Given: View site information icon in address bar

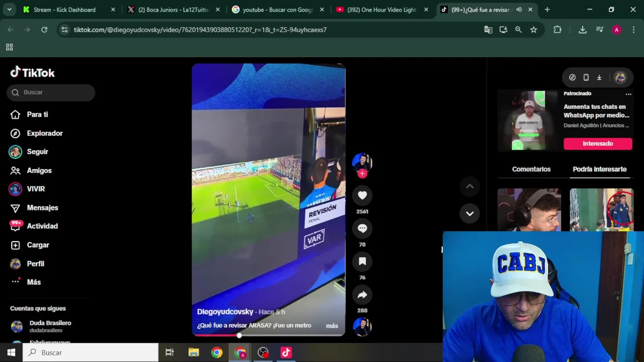Looking at the screenshot, I should coord(64,30).
